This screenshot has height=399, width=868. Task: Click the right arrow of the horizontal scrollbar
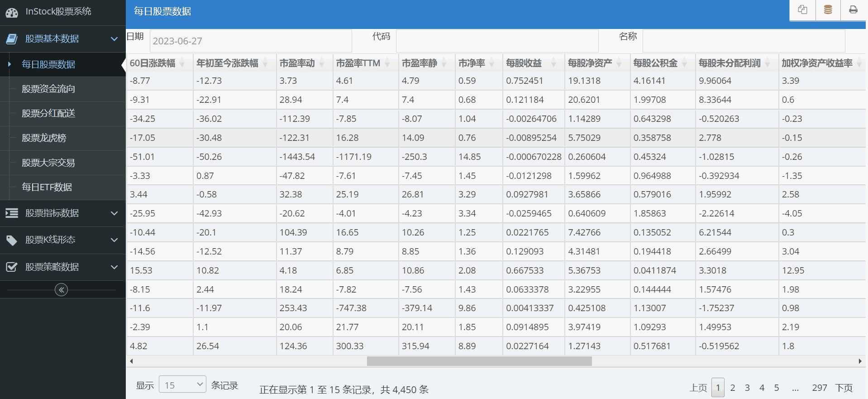click(860, 361)
